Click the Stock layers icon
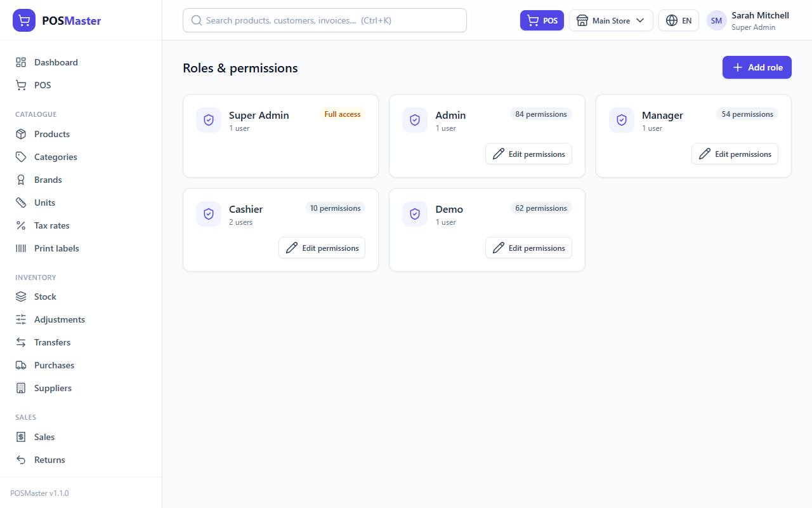 [x=21, y=297]
